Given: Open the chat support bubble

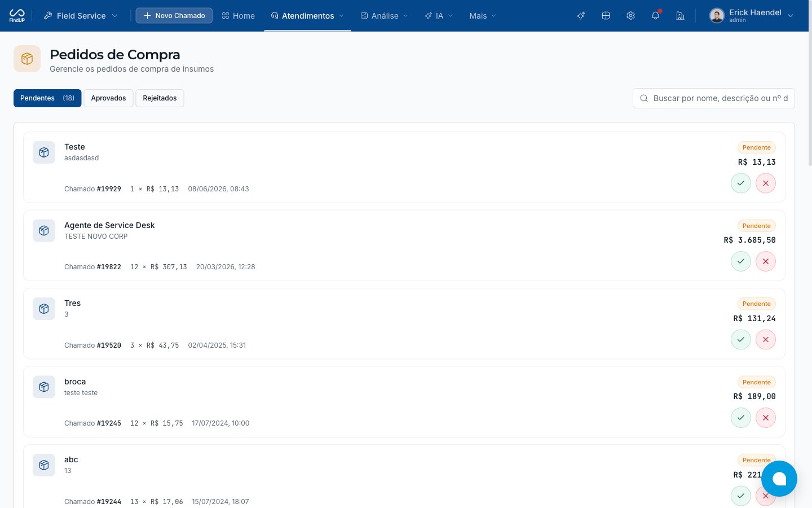Looking at the screenshot, I should 779,479.
